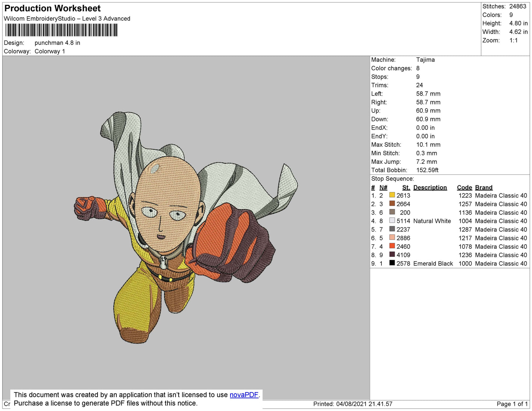
Task: Click the 'Page 1 of 1' footer text
Action: click(512, 404)
